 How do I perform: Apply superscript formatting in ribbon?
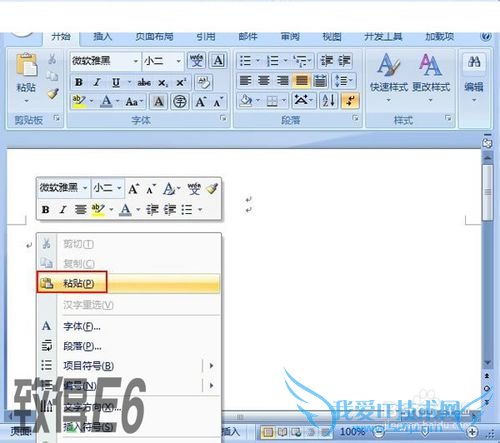[181, 82]
